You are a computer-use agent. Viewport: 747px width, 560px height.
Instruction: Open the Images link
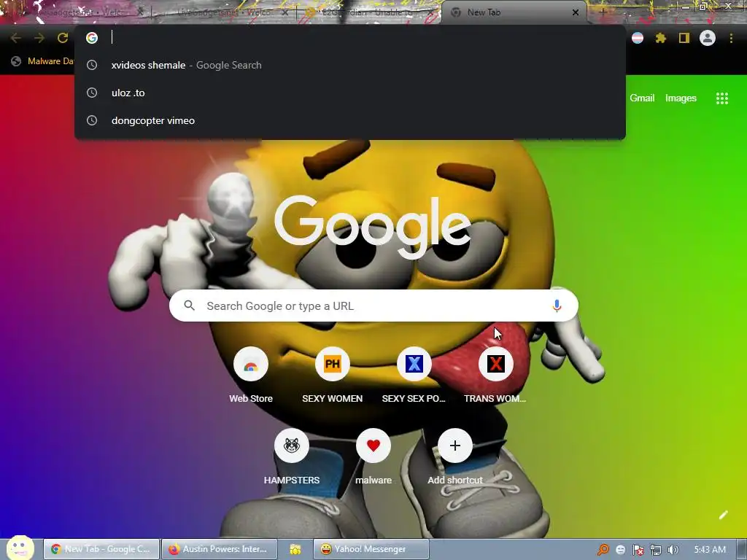pyautogui.click(x=681, y=98)
